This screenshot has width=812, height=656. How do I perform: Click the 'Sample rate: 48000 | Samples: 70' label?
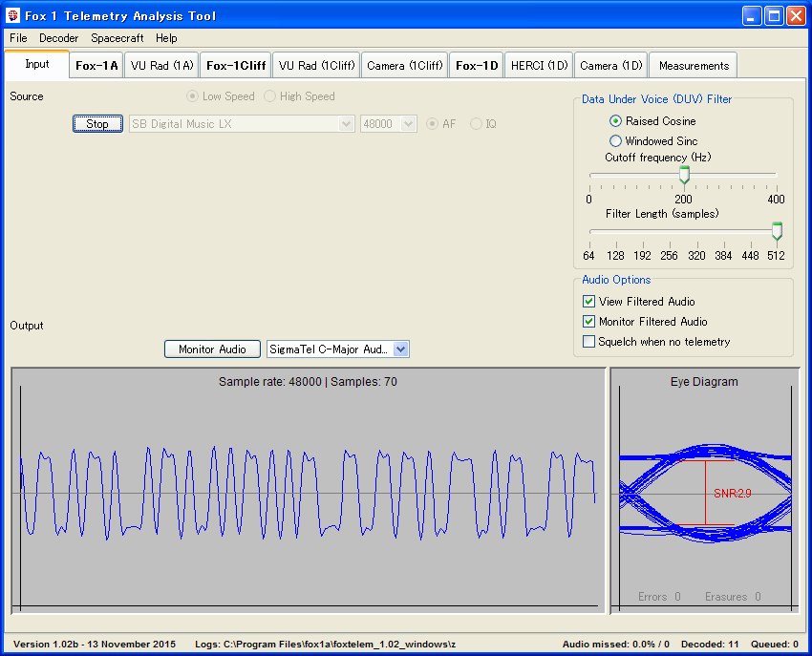[x=308, y=382]
